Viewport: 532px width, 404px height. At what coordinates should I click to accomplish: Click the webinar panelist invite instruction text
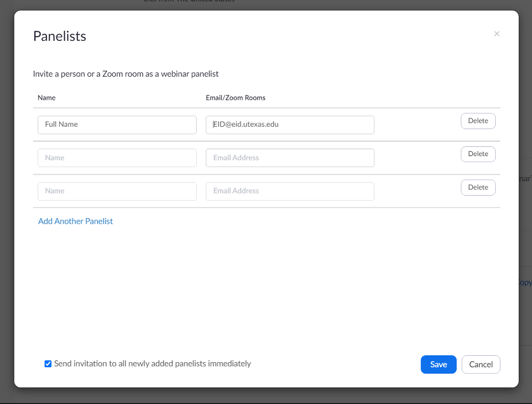click(x=126, y=74)
